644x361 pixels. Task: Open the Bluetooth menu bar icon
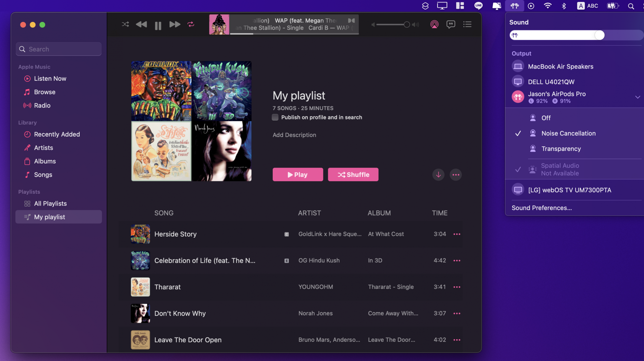[564, 6]
